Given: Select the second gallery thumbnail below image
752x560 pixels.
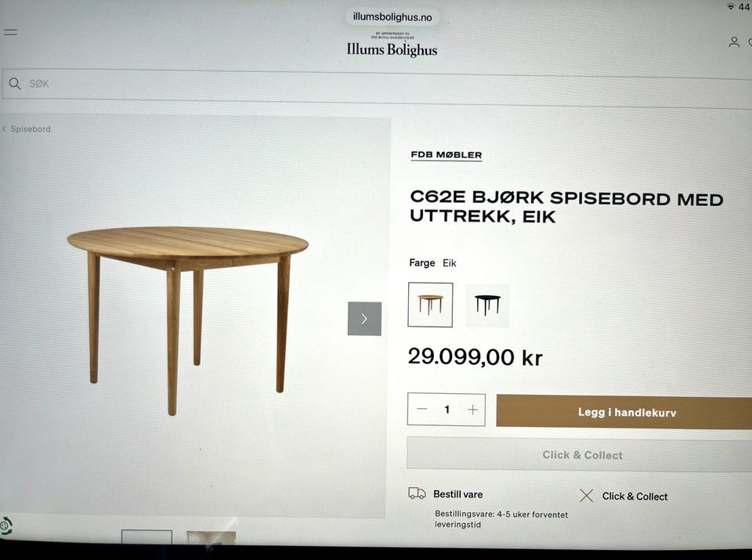Looking at the screenshot, I should (x=211, y=538).
